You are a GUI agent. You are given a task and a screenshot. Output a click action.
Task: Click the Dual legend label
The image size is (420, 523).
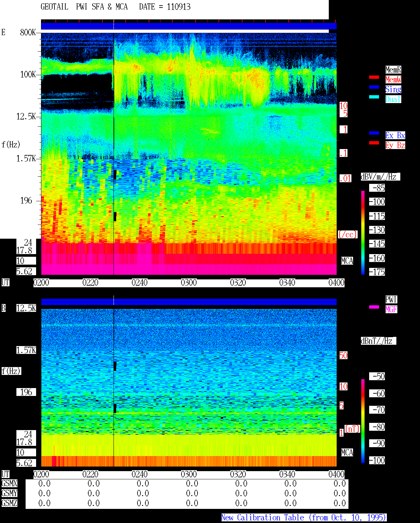pos(393,99)
